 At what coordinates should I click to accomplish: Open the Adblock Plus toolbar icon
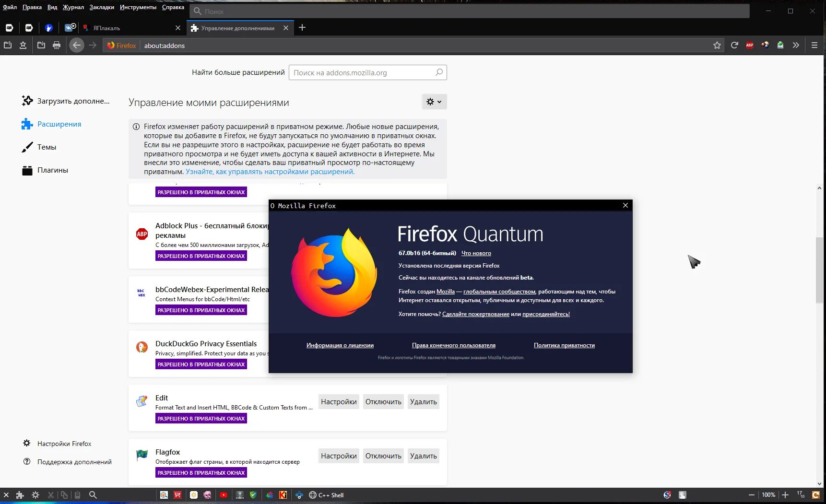pyautogui.click(x=750, y=45)
